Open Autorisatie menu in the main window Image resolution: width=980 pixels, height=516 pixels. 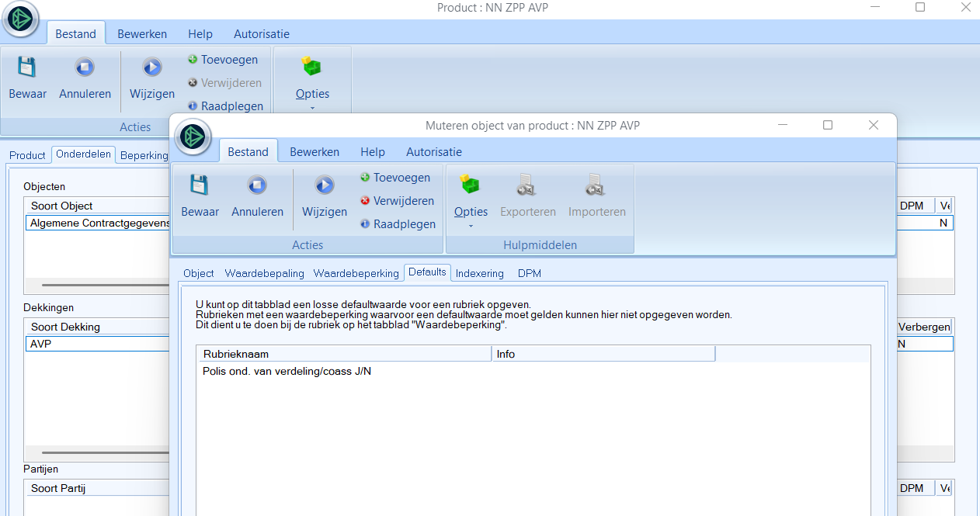[262, 34]
